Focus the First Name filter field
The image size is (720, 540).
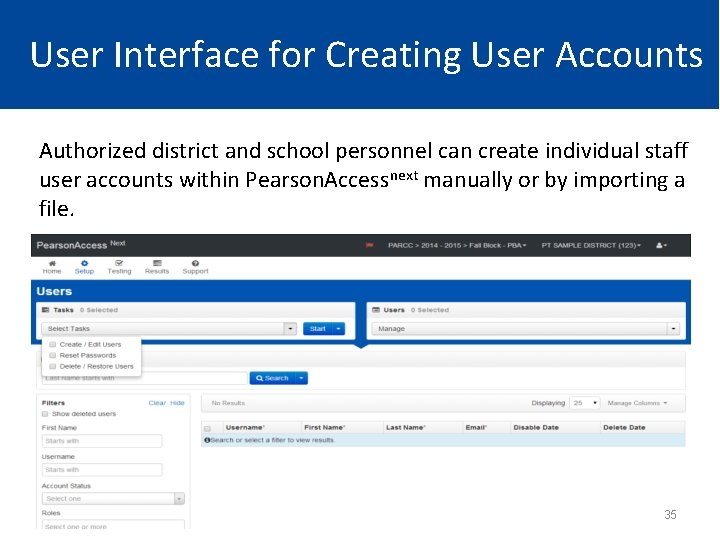pos(102,441)
